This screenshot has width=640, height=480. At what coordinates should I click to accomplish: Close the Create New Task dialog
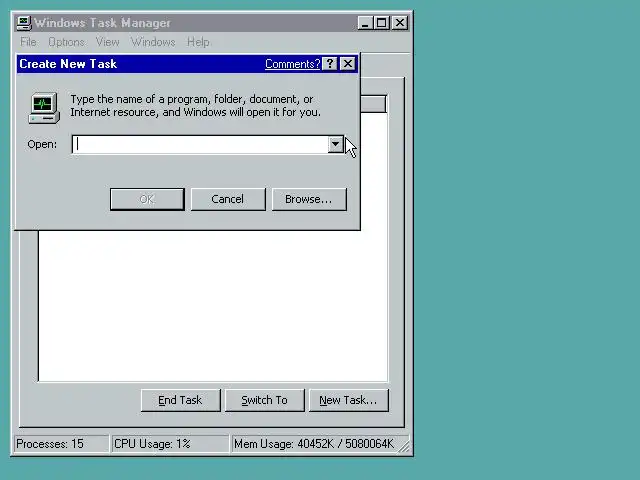[348, 64]
